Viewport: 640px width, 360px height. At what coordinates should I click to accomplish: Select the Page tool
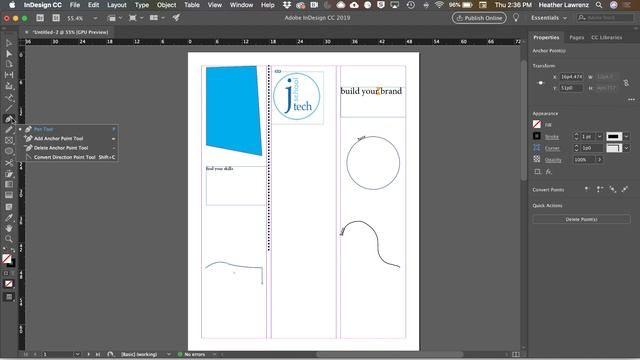point(9,64)
